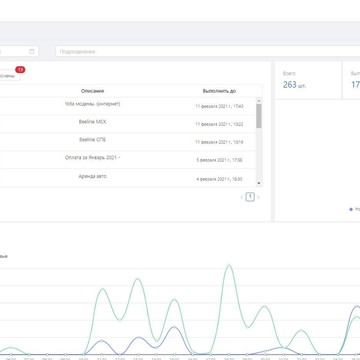Click the 4 февраля 2021 deadline cell
Screen dimensions: 360x360
point(219,179)
